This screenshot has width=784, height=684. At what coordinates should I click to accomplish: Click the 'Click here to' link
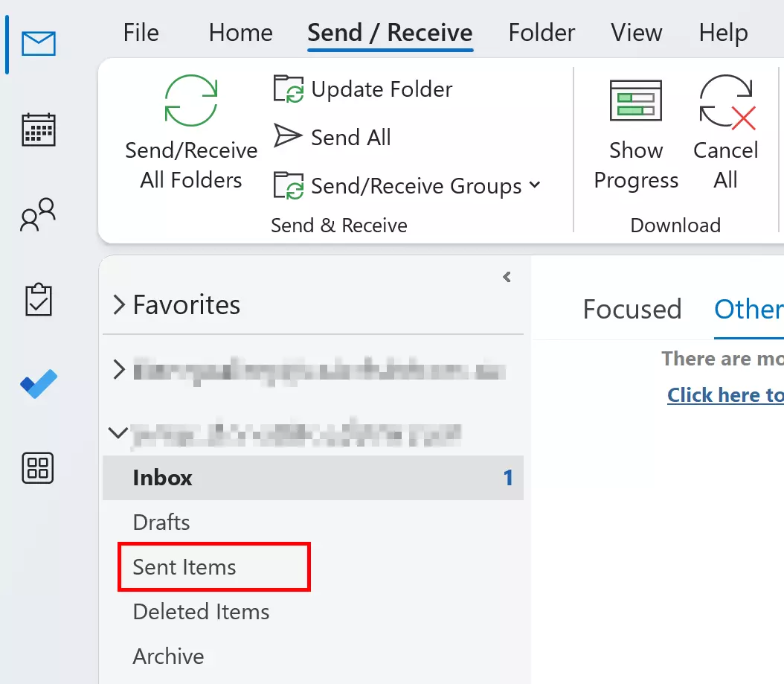[x=724, y=395]
